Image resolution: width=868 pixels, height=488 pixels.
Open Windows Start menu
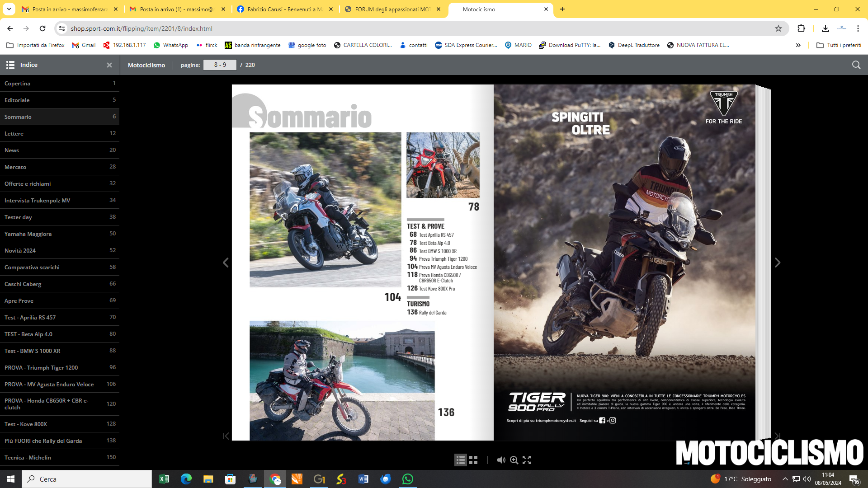pyautogui.click(x=11, y=479)
